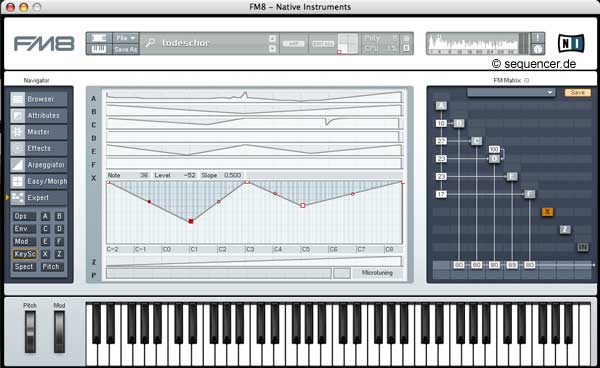
Task: Open the Env expert view
Action: [x=24, y=229]
